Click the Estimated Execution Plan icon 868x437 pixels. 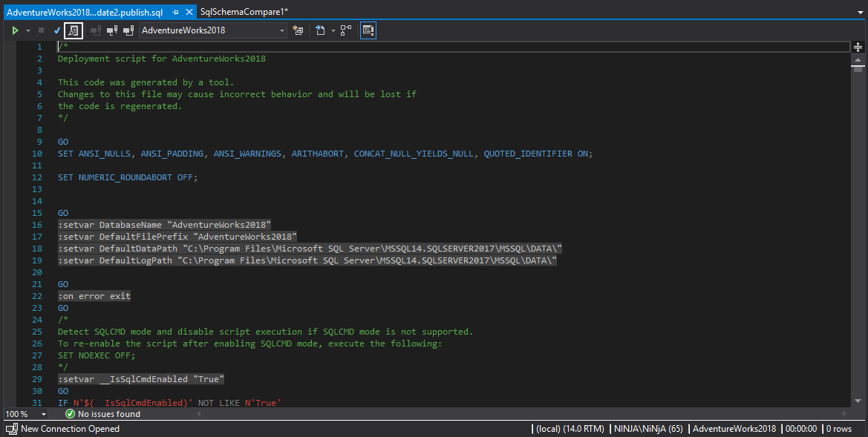point(298,30)
